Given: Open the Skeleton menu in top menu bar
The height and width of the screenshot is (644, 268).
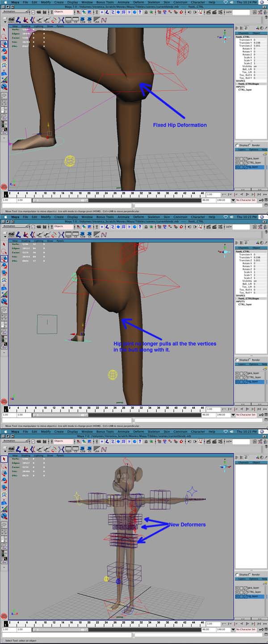Looking at the screenshot, I should 154,2.
